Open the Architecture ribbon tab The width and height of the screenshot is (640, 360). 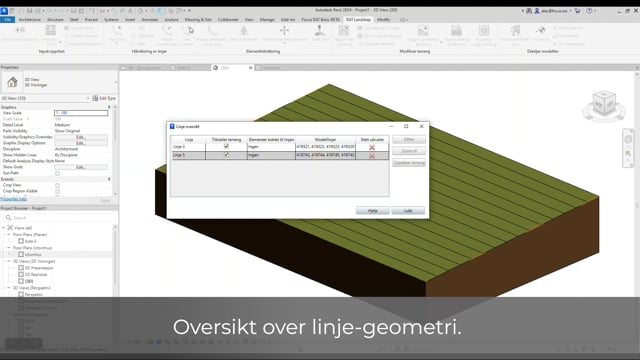click(30, 20)
